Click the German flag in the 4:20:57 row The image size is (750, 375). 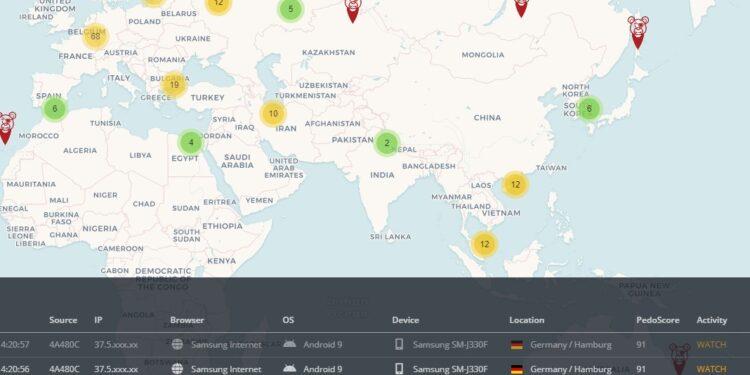(517, 345)
